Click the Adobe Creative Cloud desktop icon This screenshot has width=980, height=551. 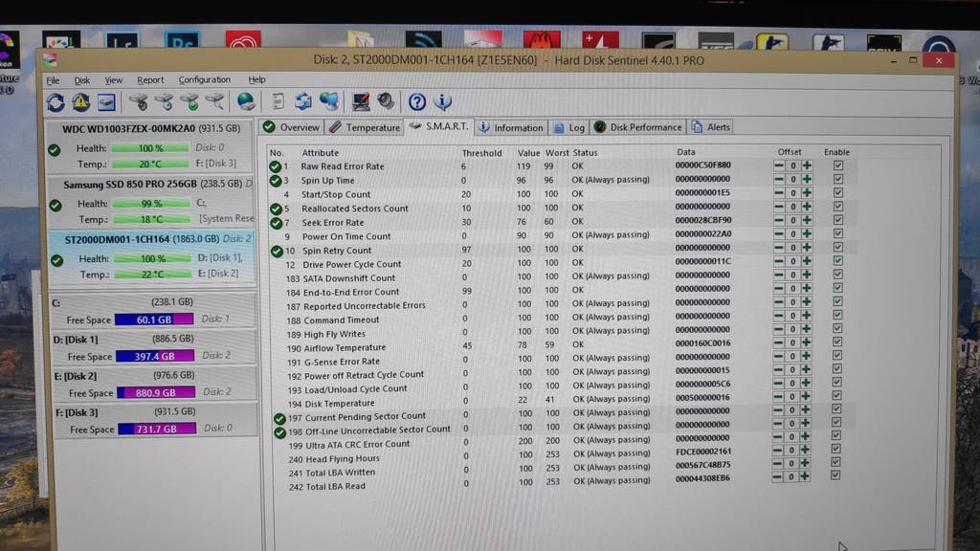(243, 40)
